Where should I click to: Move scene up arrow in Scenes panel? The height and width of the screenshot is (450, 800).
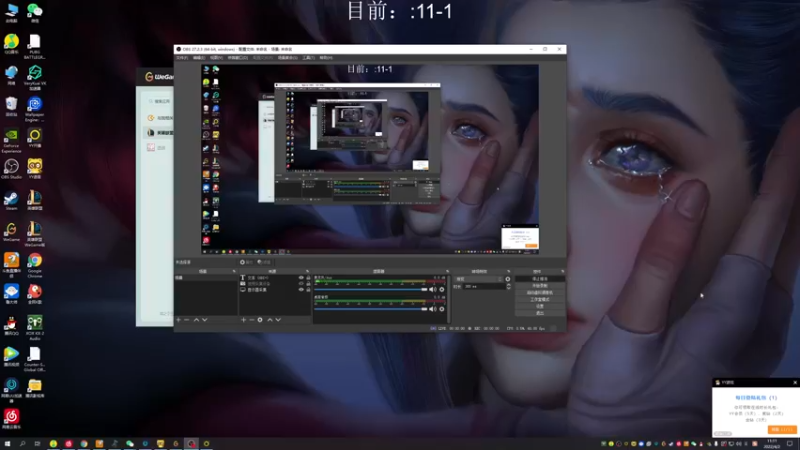[x=196, y=319]
